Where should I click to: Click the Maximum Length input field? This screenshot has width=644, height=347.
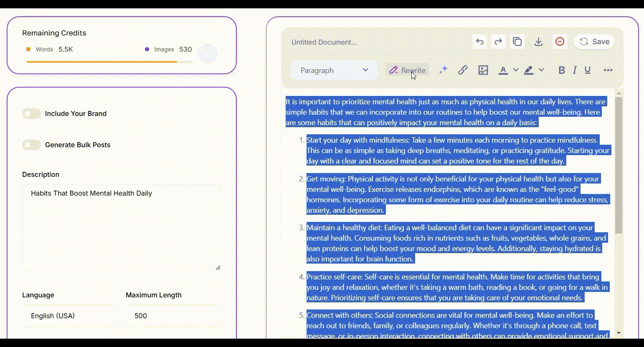[x=173, y=316]
